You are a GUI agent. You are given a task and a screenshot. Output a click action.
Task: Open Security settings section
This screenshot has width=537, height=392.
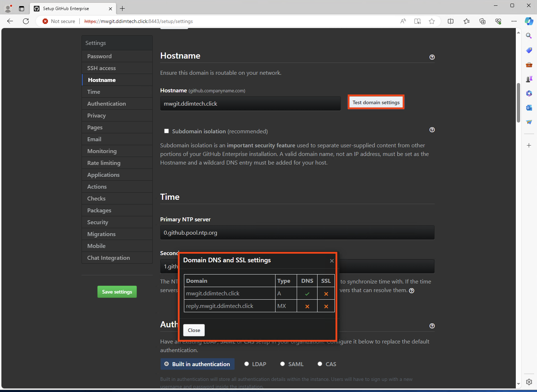(x=117, y=222)
